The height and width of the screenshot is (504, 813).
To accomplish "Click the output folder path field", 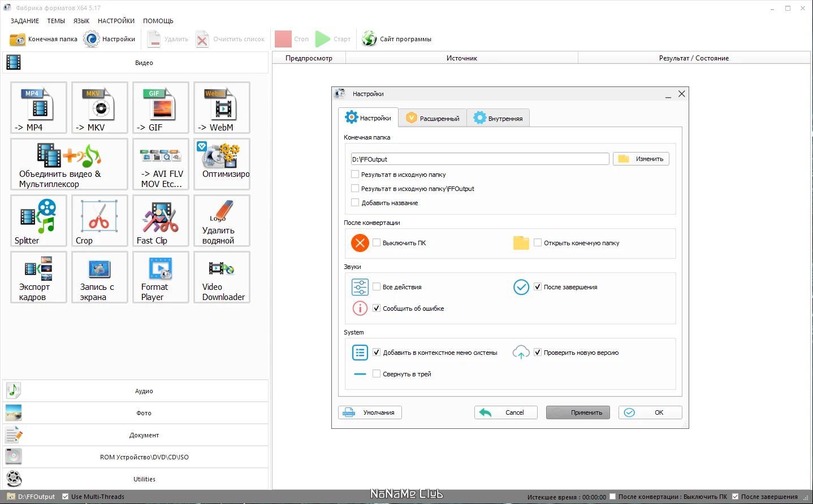I will tap(479, 159).
